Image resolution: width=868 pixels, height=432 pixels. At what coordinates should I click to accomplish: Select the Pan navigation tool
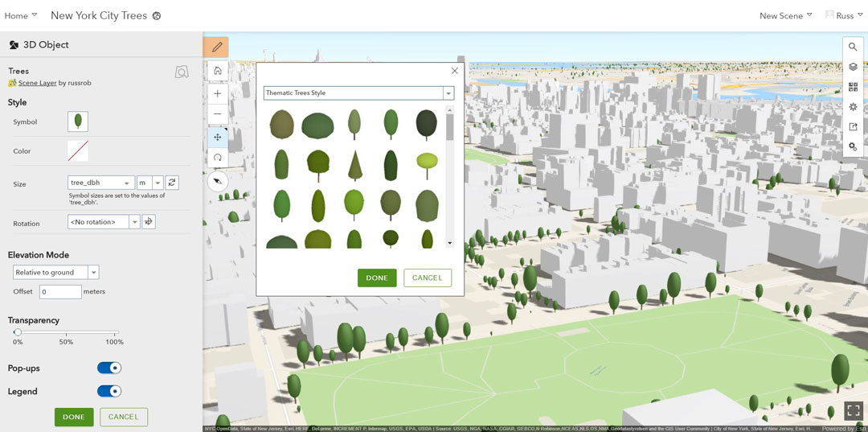pyautogui.click(x=218, y=137)
